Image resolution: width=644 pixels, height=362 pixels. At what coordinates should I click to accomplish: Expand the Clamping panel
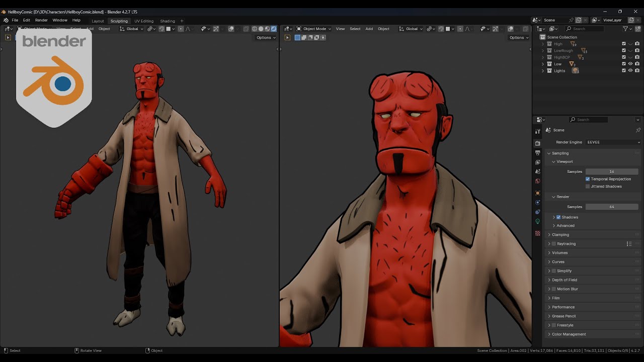pos(560,235)
